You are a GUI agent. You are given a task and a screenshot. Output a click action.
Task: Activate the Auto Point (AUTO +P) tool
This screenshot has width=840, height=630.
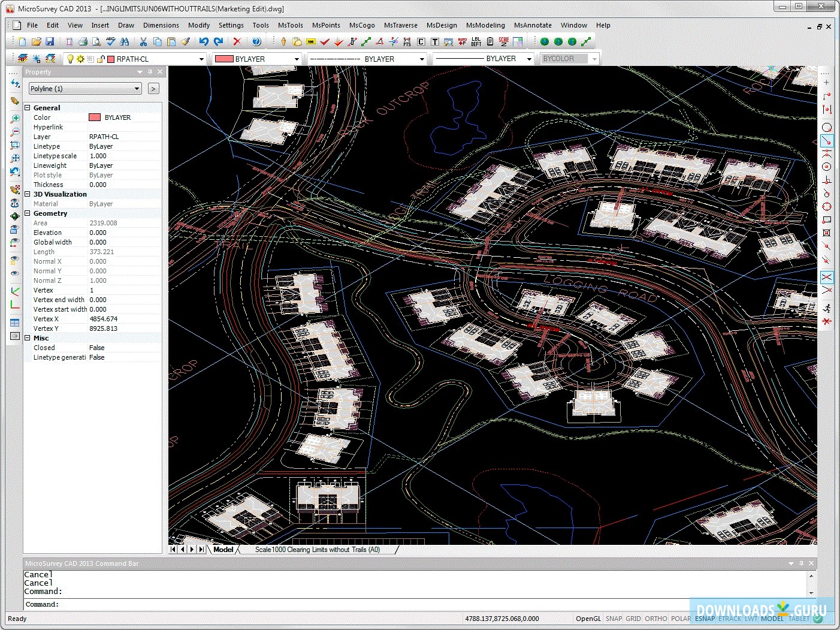461,41
